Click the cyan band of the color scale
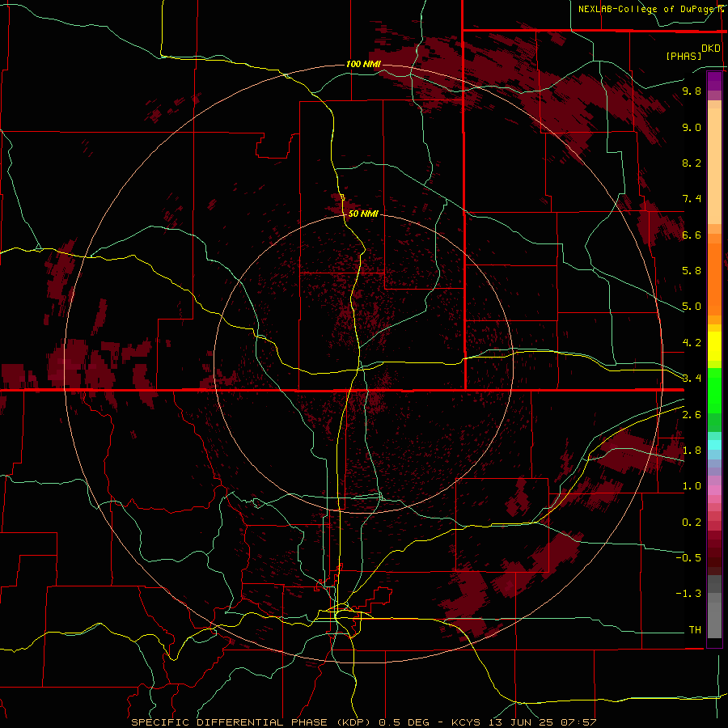The height and width of the screenshot is (728, 728). [x=714, y=445]
